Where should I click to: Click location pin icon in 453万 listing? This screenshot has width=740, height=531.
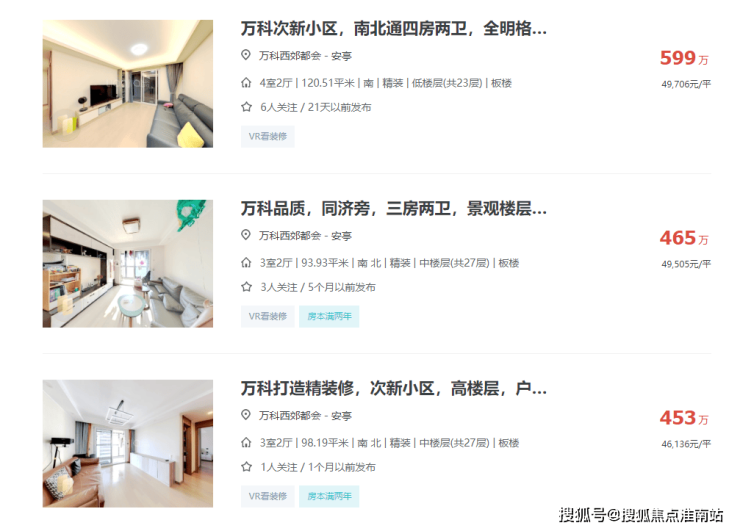[245, 415]
